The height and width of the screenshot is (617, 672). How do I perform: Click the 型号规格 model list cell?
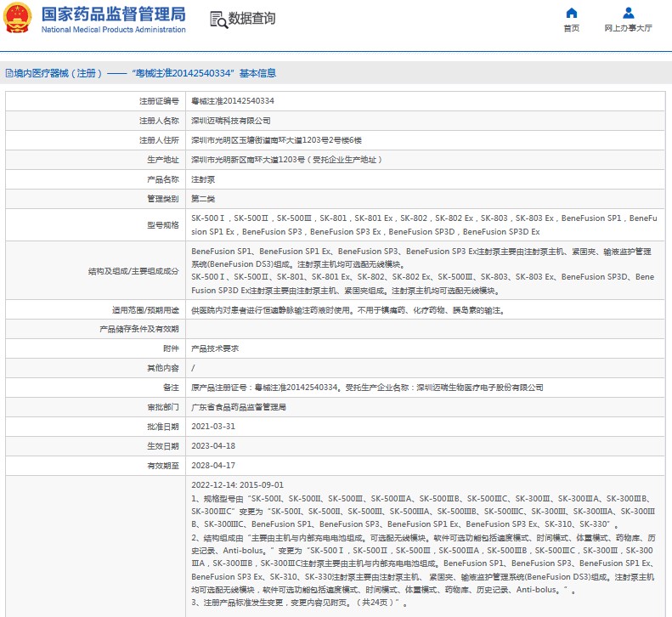[424, 224]
